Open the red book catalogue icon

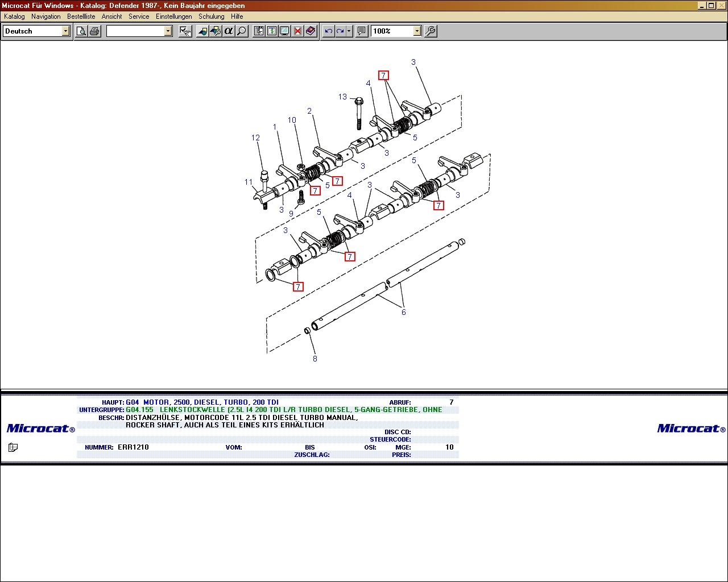(x=311, y=31)
